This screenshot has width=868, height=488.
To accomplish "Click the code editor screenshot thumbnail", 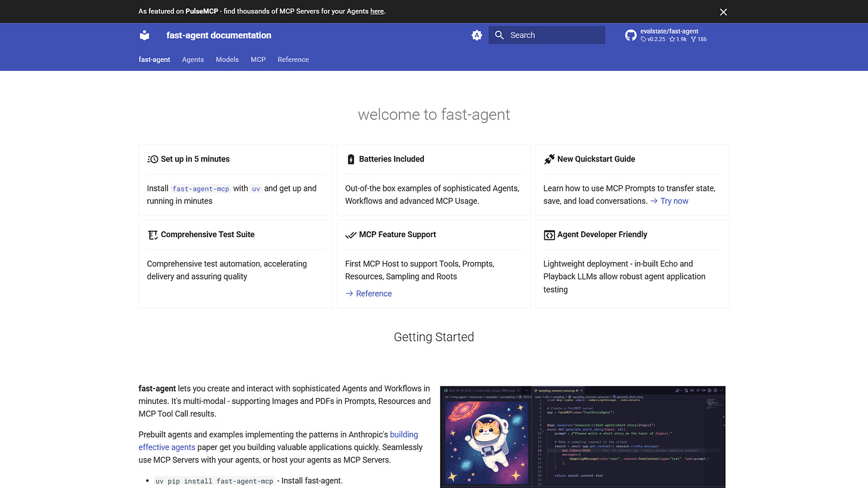I will coord(582,437).
